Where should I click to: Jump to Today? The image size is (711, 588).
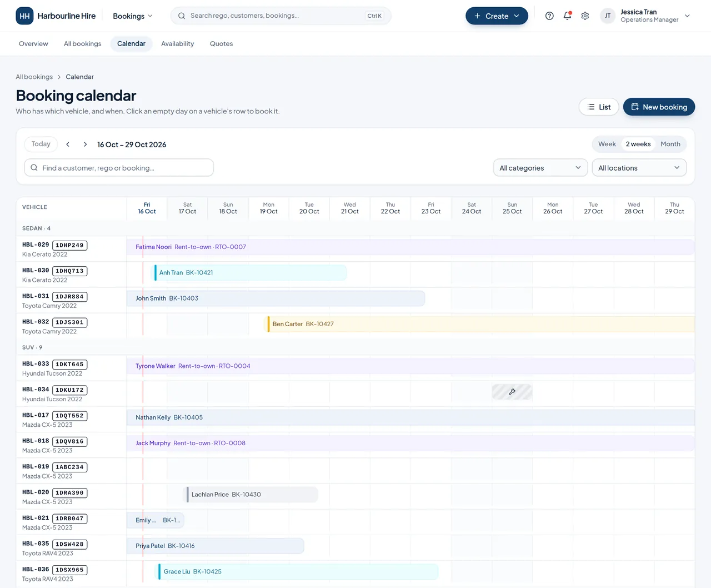(x=41, y=144)
